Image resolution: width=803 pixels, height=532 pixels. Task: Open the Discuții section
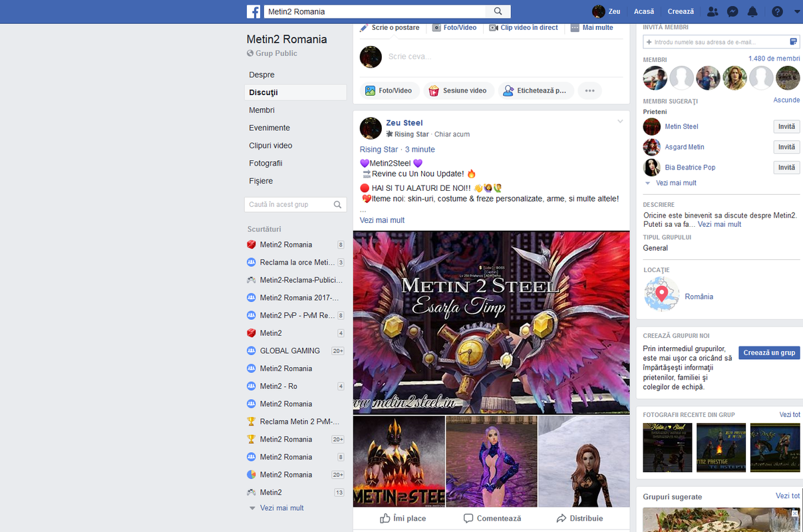coord(295,92)
